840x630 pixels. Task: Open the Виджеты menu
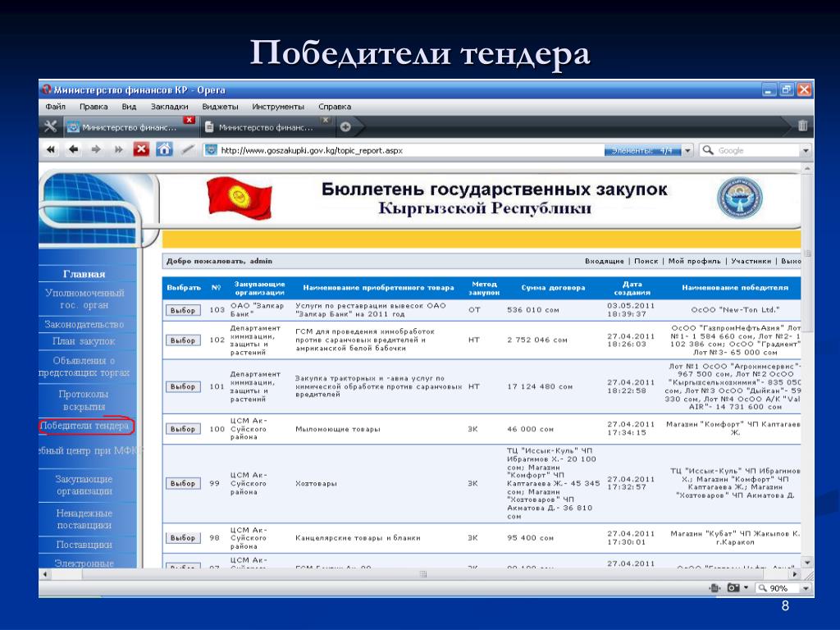pos(220,107)
